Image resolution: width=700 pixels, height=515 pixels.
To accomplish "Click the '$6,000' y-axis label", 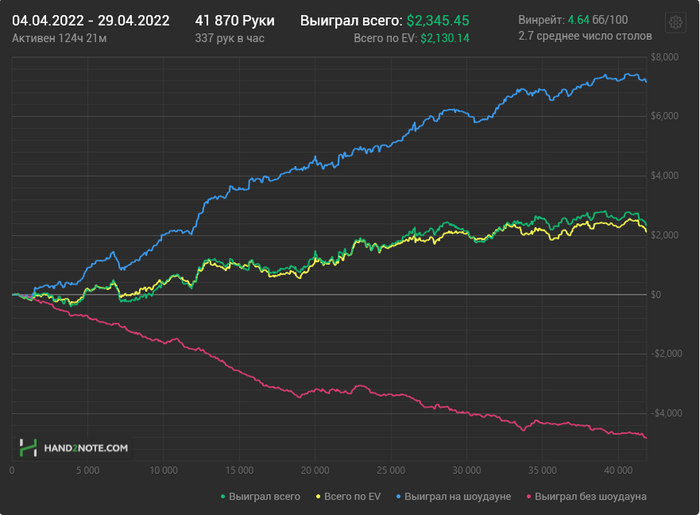I will [664, 116].
